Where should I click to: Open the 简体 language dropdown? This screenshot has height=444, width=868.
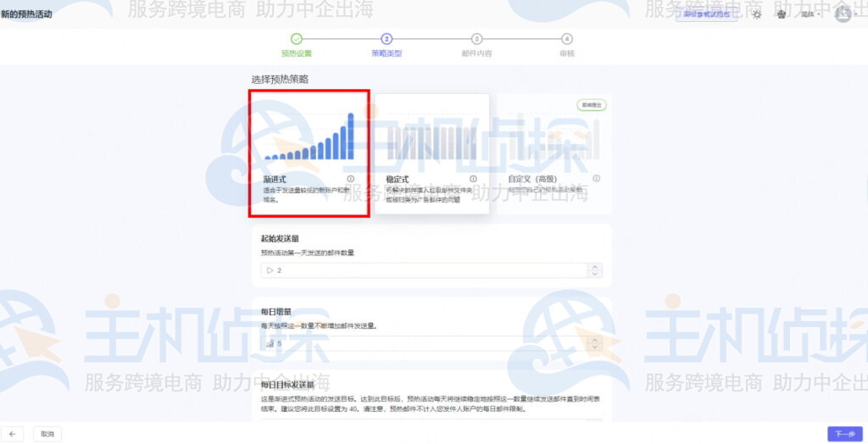click(x=810, y=14)
